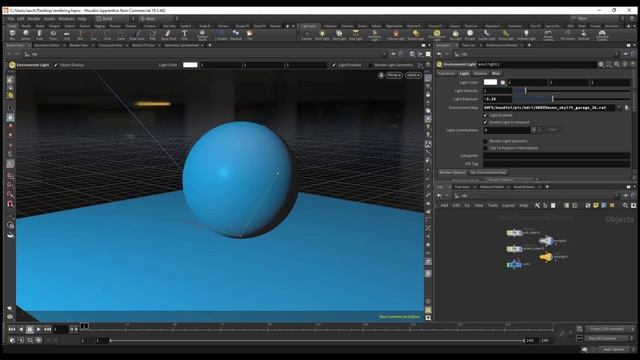The image size is (640, 360).
Task: Select the Grid shelf tool
Action: (67, 35)
